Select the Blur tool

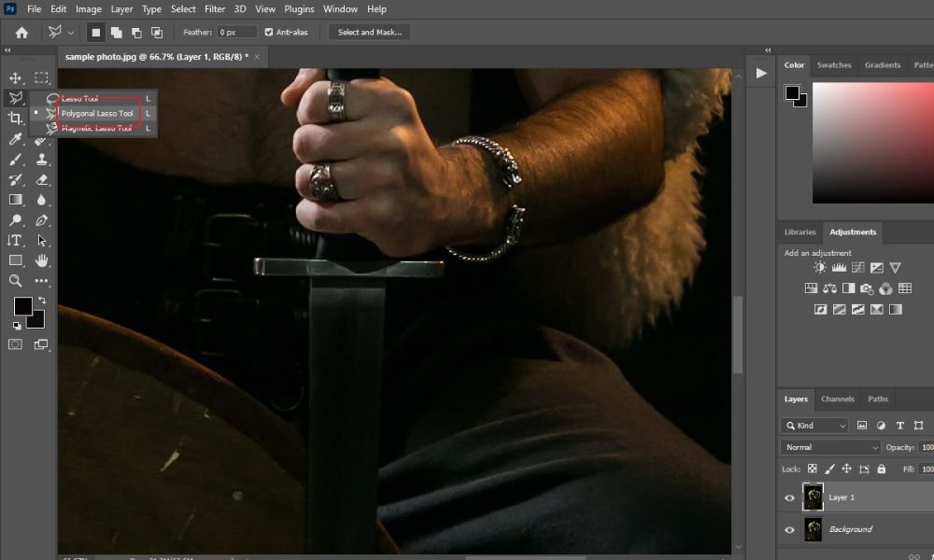(41, 200)
